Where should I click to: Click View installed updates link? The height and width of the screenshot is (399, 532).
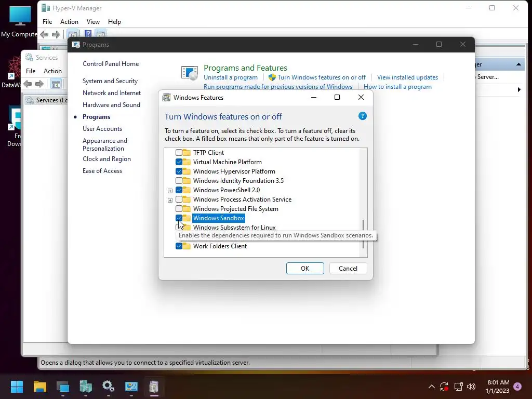click(407, 77)
